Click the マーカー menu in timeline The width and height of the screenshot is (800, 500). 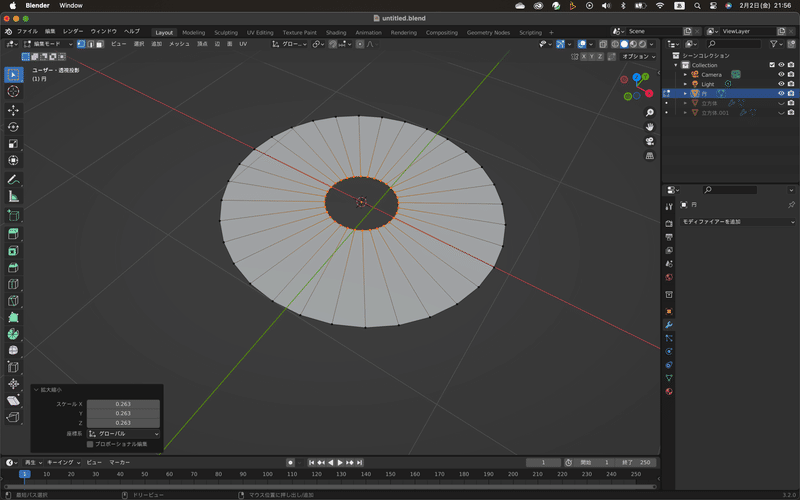click(x=119, y=462)
